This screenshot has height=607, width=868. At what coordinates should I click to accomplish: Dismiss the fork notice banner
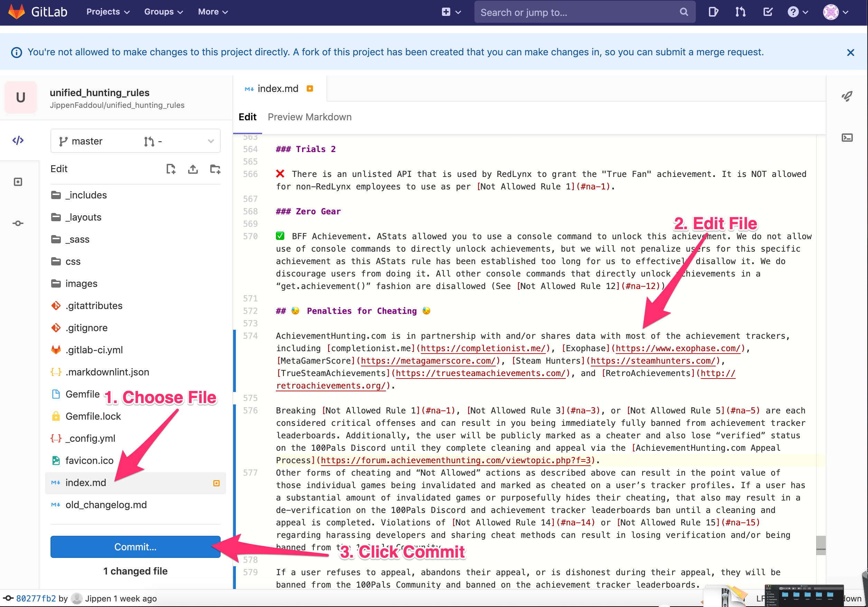pos(850,53)
